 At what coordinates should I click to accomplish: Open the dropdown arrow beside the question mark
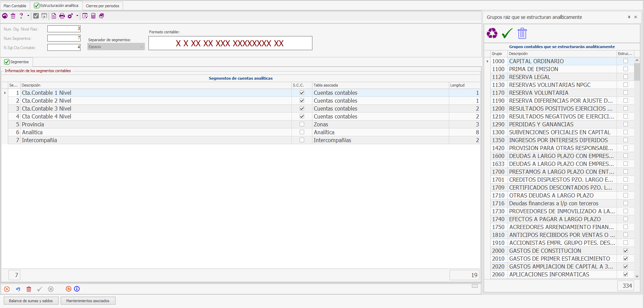[x=28, y=16]
